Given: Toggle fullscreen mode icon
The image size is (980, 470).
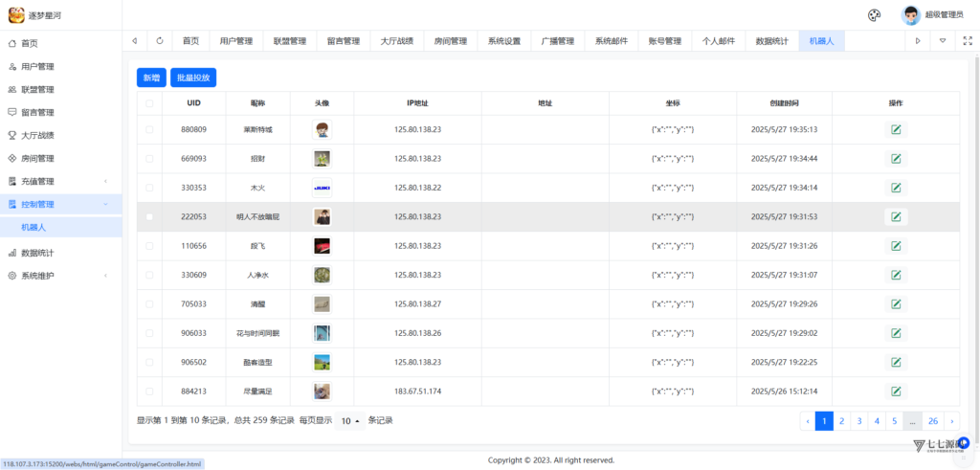Looking at the screenshot, I should [x=968, y=41].
